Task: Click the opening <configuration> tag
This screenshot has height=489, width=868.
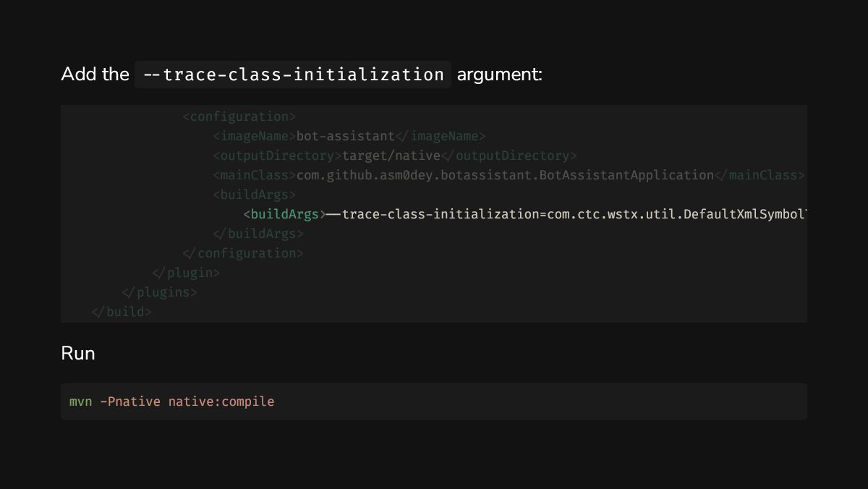Action: coord(239,116)
